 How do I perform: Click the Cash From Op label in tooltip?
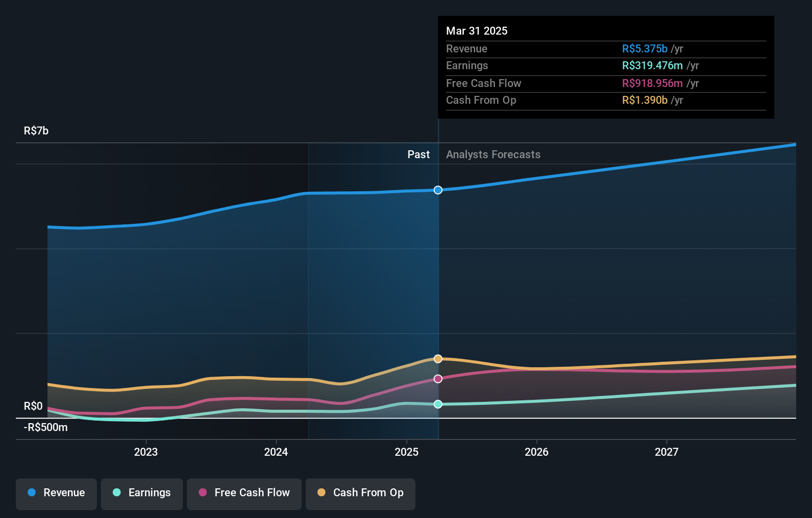point(481,100)
